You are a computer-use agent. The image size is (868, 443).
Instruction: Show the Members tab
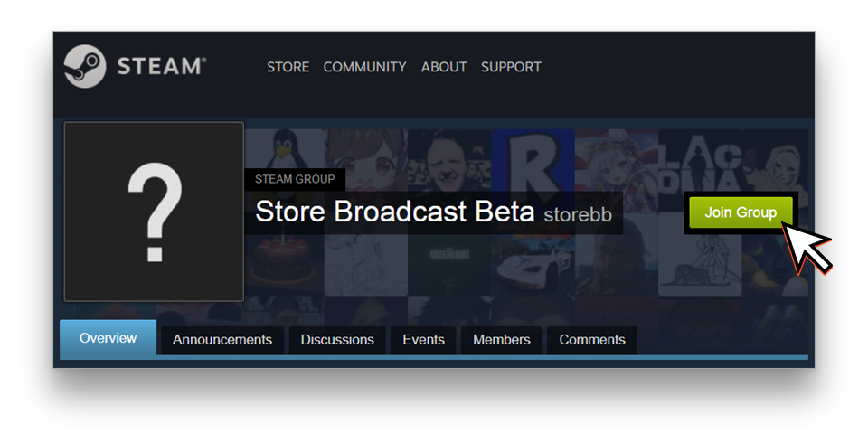point(502,340)
